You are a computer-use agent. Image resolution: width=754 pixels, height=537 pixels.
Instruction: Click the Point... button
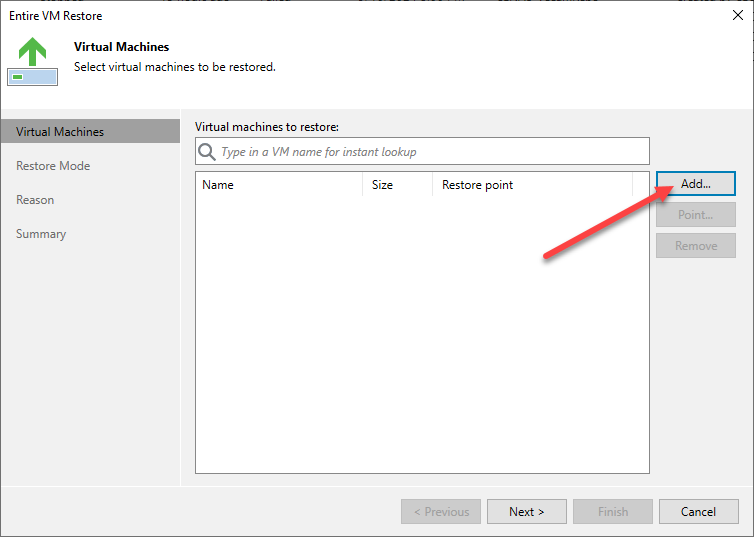click(695, 214)
